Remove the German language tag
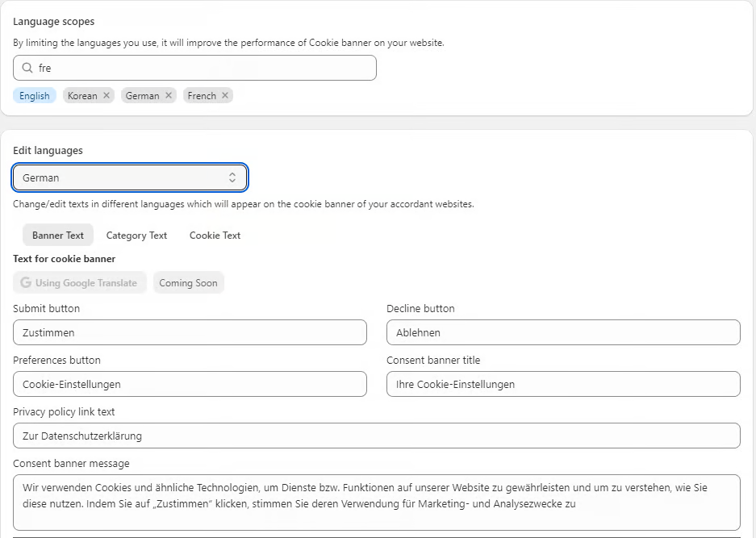 169,96
